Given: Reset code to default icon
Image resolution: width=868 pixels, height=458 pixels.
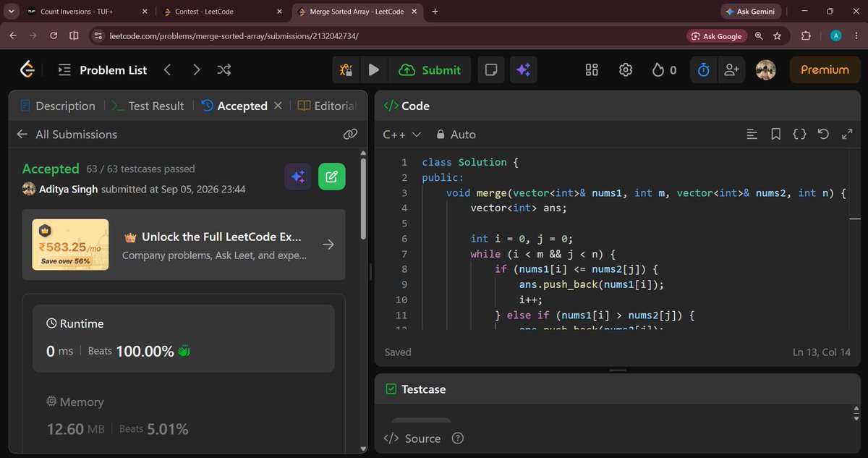Looking at the screenshot, I should tap(822, 135).
